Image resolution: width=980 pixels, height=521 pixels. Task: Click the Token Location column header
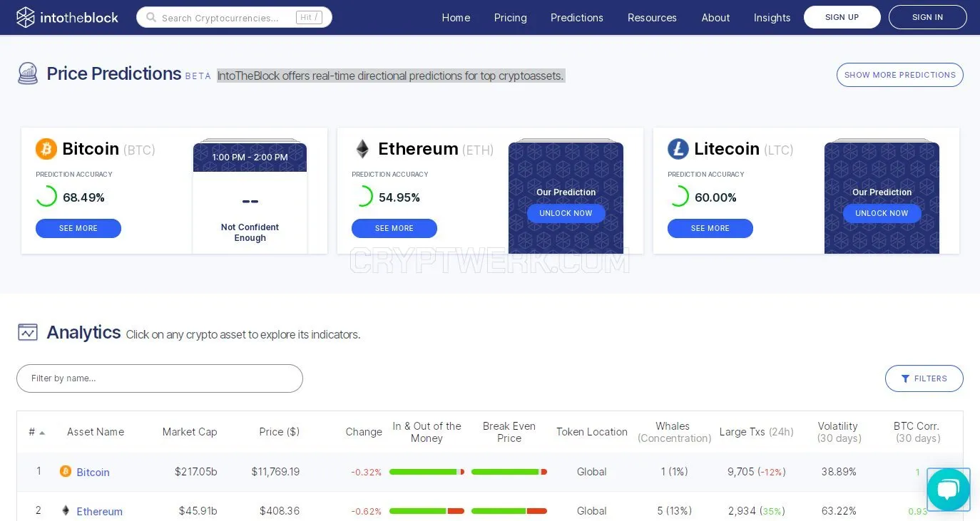coord(592,432)
